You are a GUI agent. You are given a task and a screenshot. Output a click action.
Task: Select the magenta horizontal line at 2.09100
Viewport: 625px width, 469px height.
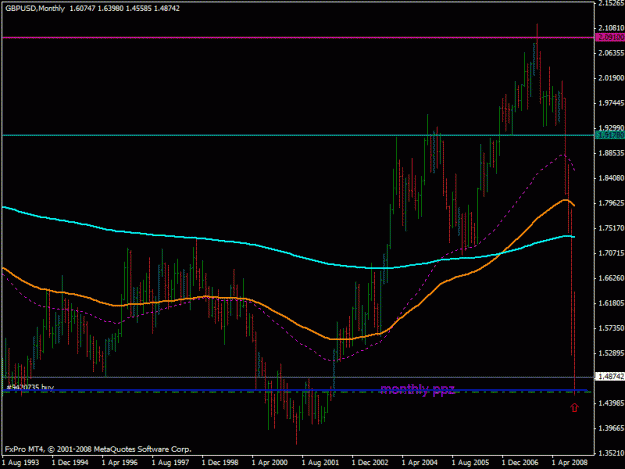coord(298,37)
